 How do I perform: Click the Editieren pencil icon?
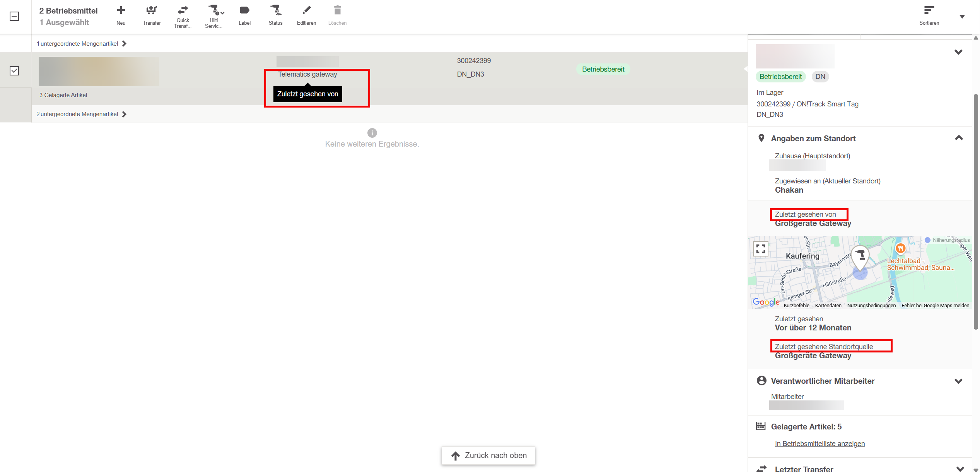tap(306, 10)
